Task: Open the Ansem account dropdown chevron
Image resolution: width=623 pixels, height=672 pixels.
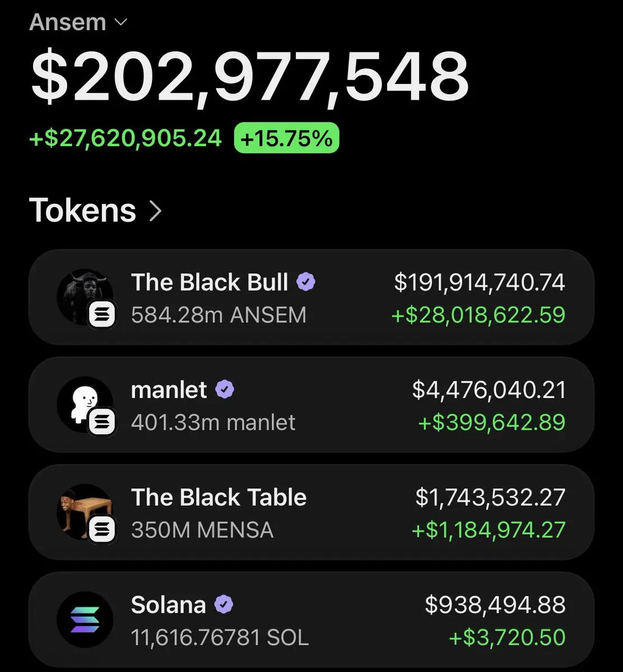Action: 120,23
